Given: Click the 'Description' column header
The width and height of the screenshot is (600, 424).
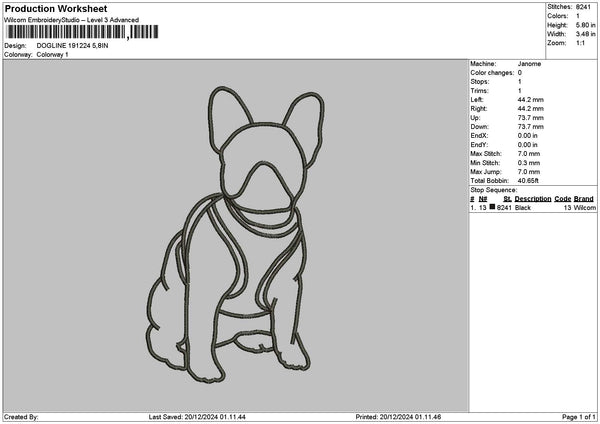Looking at the screenshot, I should click(533, 199).
